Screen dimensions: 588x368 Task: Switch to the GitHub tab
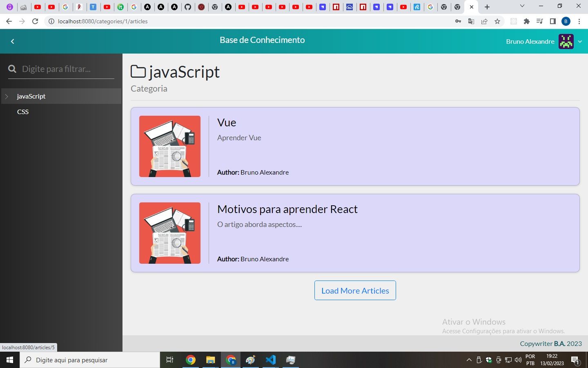(188, 7)
